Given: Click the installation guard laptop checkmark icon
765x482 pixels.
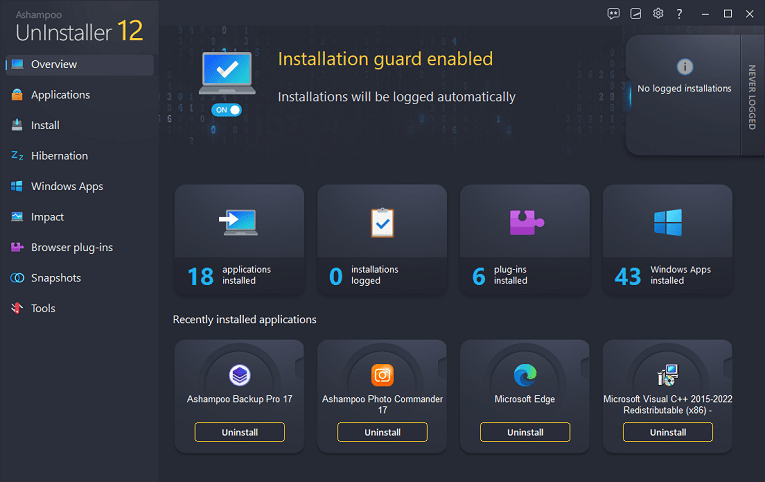Looking at the screenshot, I should point(227,73).
